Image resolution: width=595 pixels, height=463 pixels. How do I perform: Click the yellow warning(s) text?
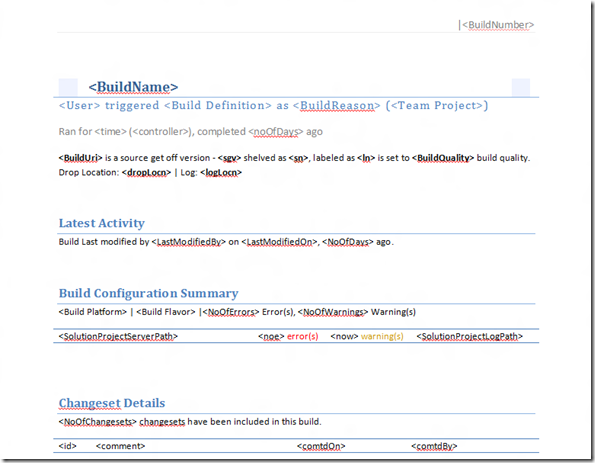click(x=382, y=336)
